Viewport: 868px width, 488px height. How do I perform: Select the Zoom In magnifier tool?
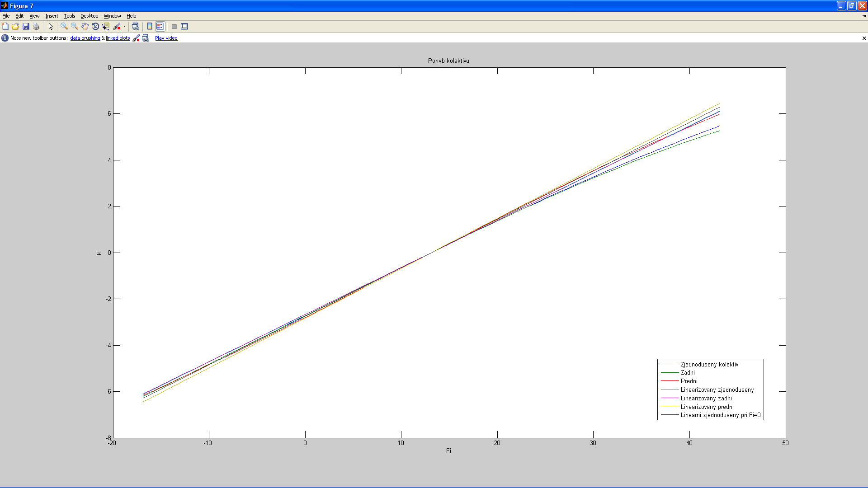pyautogui.click(x=64, y=26)
